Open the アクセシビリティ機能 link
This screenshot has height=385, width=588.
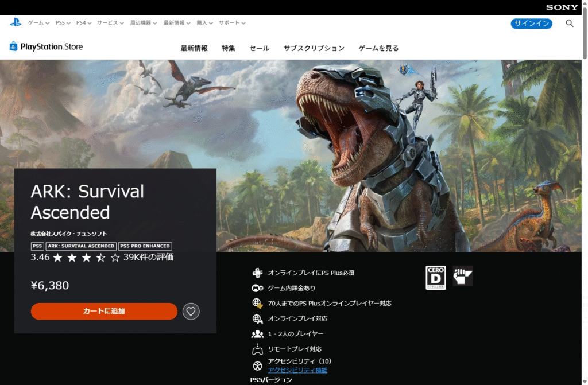click(x=297, y=371)
